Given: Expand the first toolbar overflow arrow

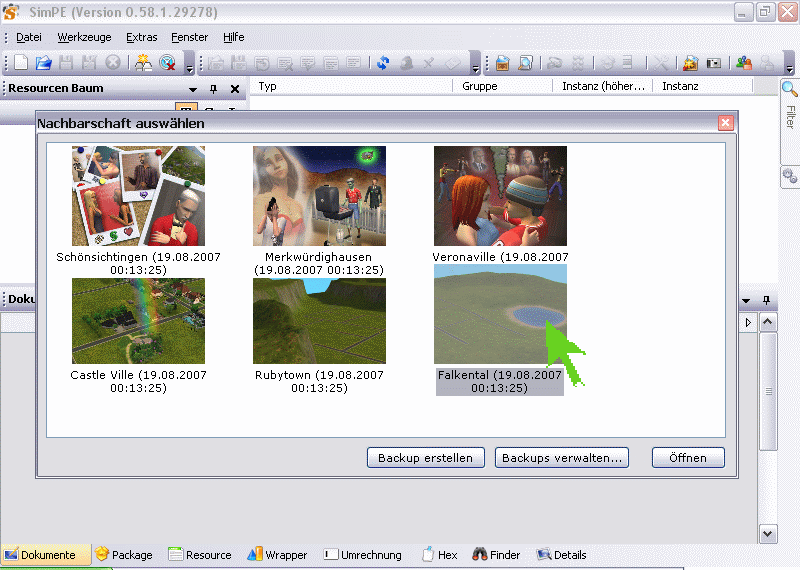Looking at the screenshot, I should click(190, 68).
